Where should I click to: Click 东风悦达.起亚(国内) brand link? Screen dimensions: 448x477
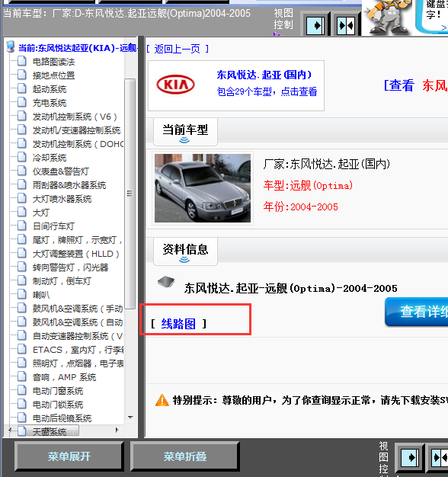(264, 75)
